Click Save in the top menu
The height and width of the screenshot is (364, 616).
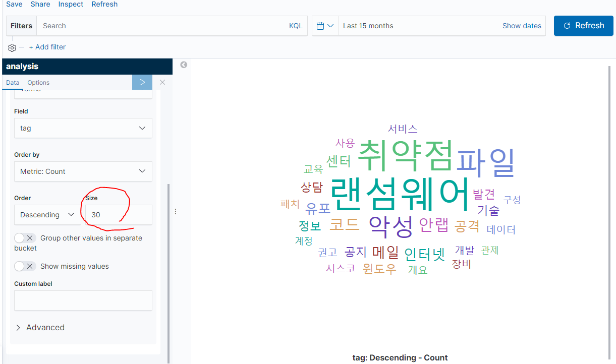(14, 4)
